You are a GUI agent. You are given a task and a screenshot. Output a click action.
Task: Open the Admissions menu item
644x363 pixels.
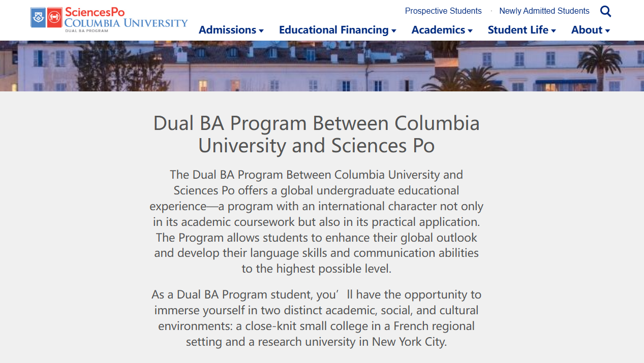(x=227, y=30)
